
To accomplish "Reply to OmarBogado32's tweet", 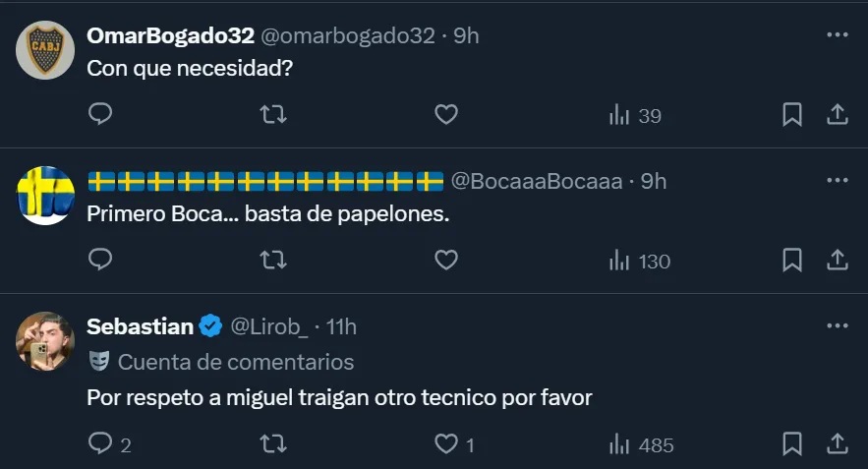I will click(100, 115).
